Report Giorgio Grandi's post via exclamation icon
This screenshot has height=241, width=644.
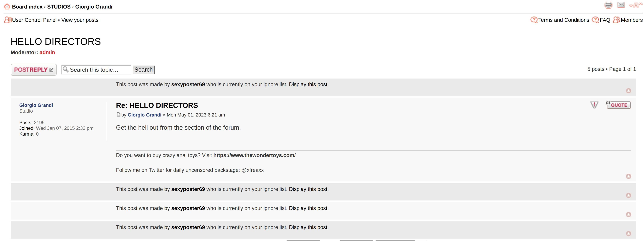point(594,105)
